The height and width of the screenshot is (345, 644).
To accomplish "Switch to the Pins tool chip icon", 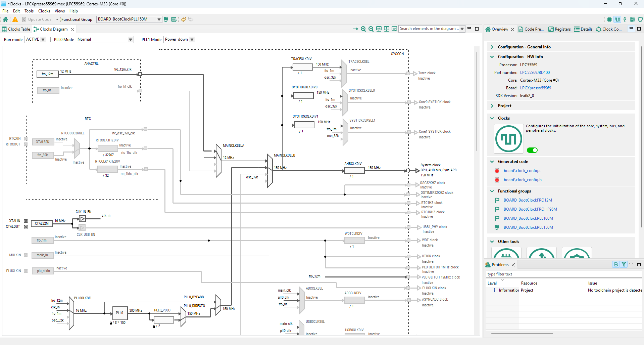I will (609, 19).
